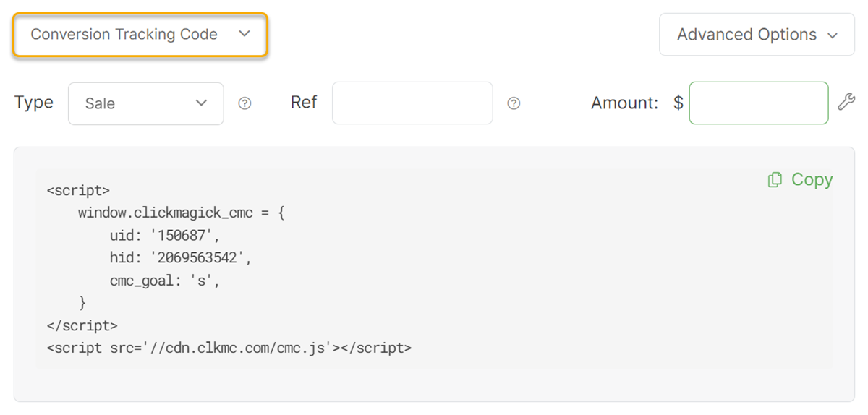Screen dimensions: 868x415
Task: Focus the Amount input field
Action: coord(758,103)
